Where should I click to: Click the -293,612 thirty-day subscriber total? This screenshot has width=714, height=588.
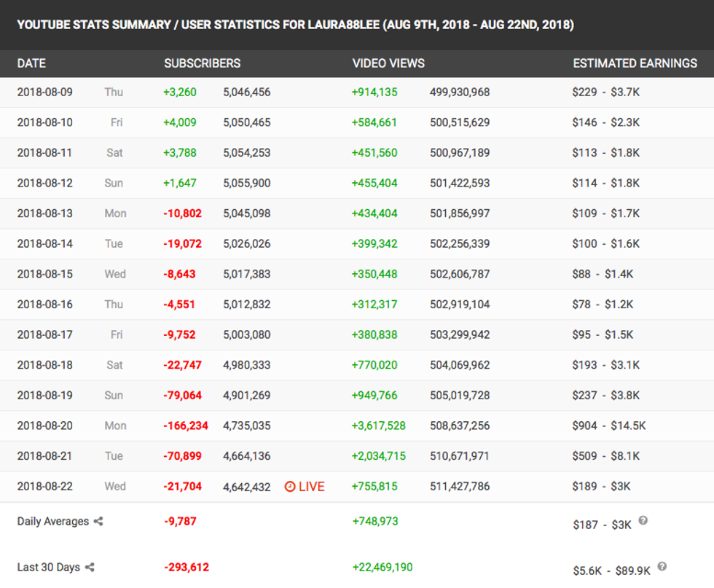187,568
